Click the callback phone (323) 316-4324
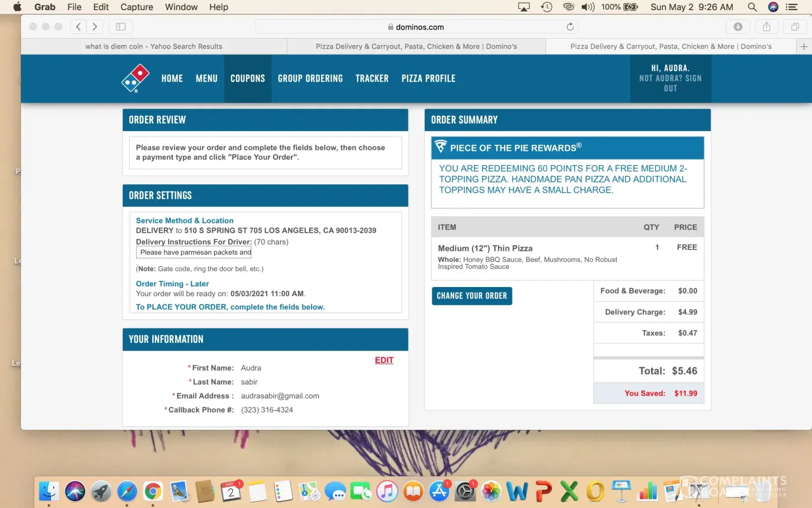The width and height of the screenshot is (812, 508). point(267,410)
